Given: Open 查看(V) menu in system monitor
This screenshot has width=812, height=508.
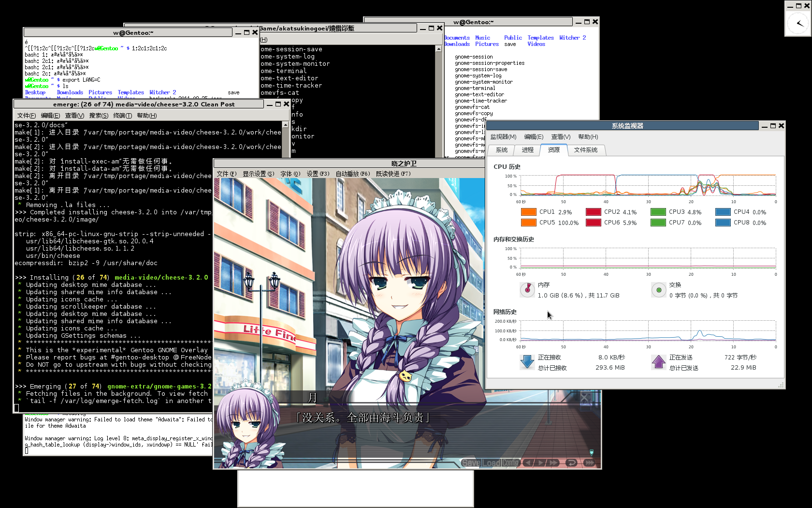Looking at the screenshot, I should point(561,137).
